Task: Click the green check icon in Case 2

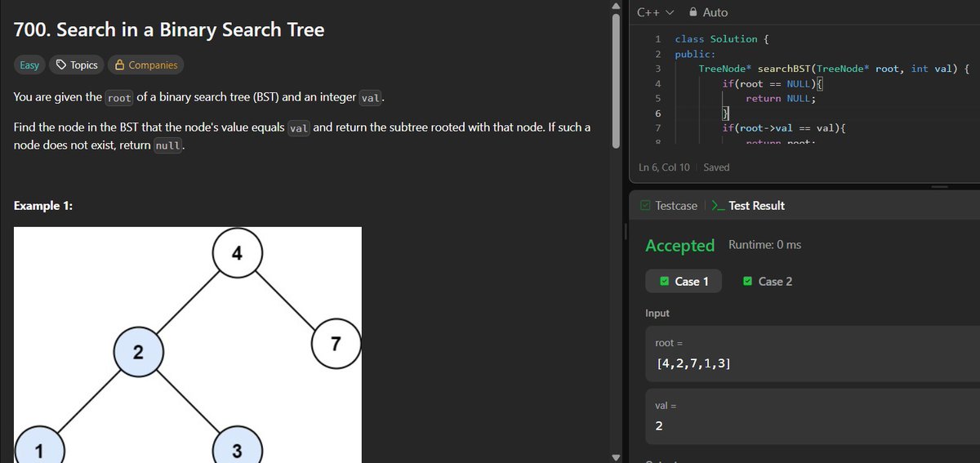Action: (747, 281)
